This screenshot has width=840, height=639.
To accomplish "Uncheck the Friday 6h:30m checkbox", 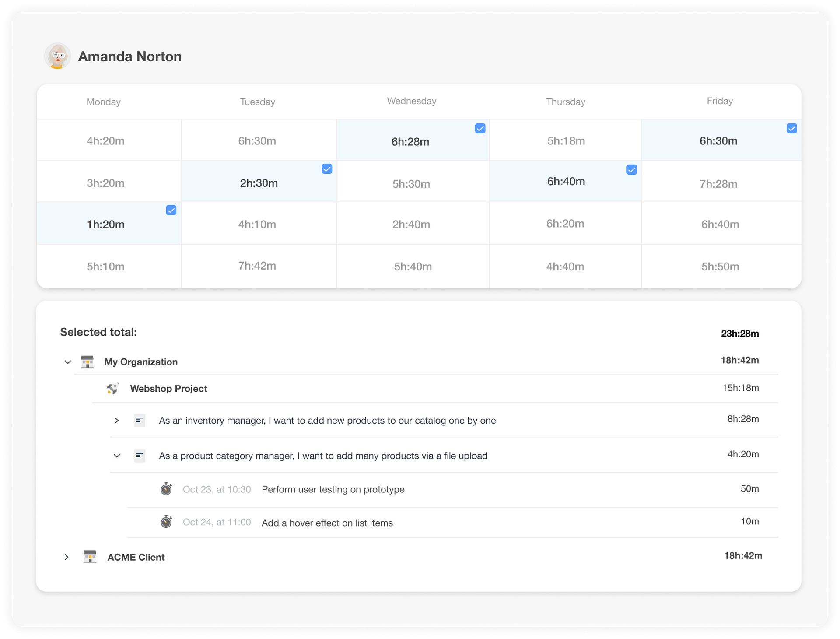I will click(x=791, y=128).
